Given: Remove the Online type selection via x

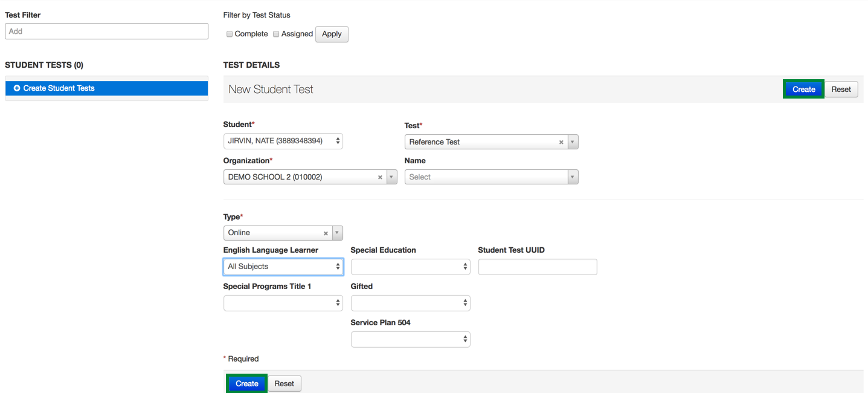Looking at the screenshot, I should tap(326, 233).
